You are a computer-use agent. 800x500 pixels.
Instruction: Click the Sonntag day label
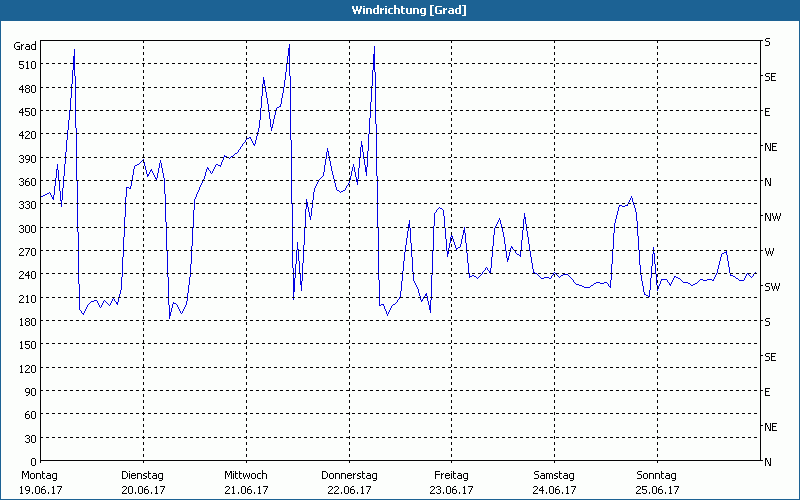tap(657, 476)
